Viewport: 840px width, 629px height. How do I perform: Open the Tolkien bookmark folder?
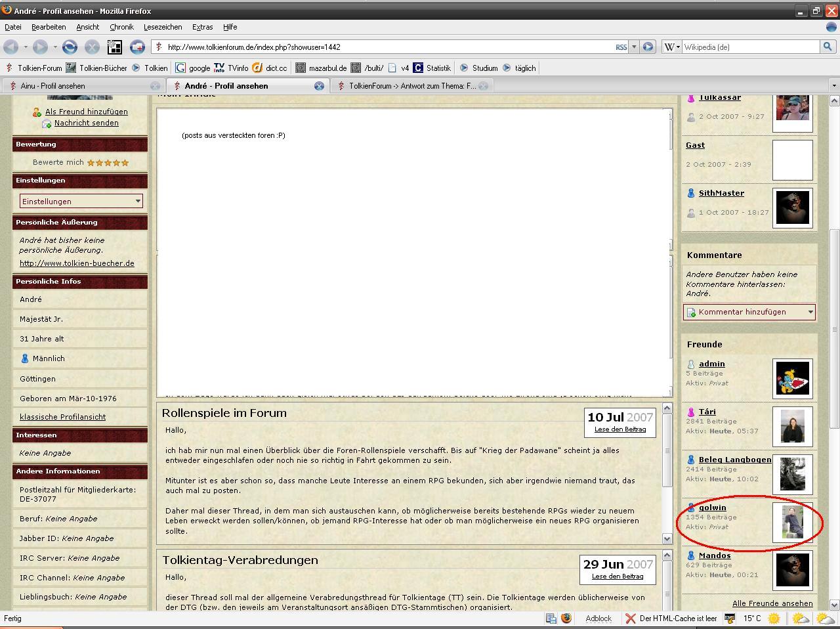[x=150, y=68]
